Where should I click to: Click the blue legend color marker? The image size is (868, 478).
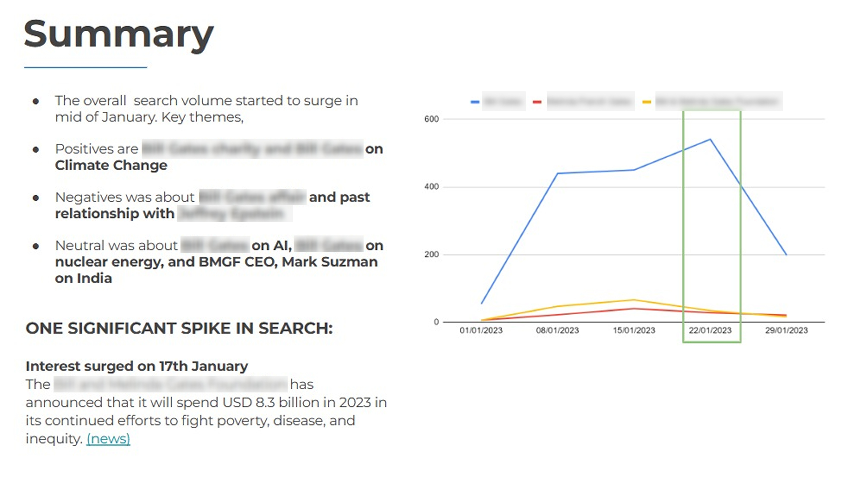[475, 102]
